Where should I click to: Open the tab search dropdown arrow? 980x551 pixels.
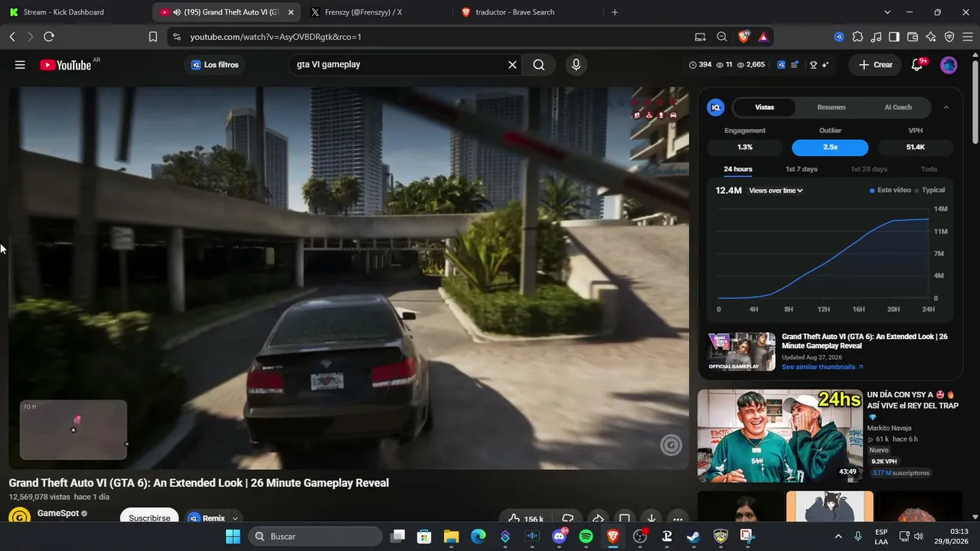(887, 12)
